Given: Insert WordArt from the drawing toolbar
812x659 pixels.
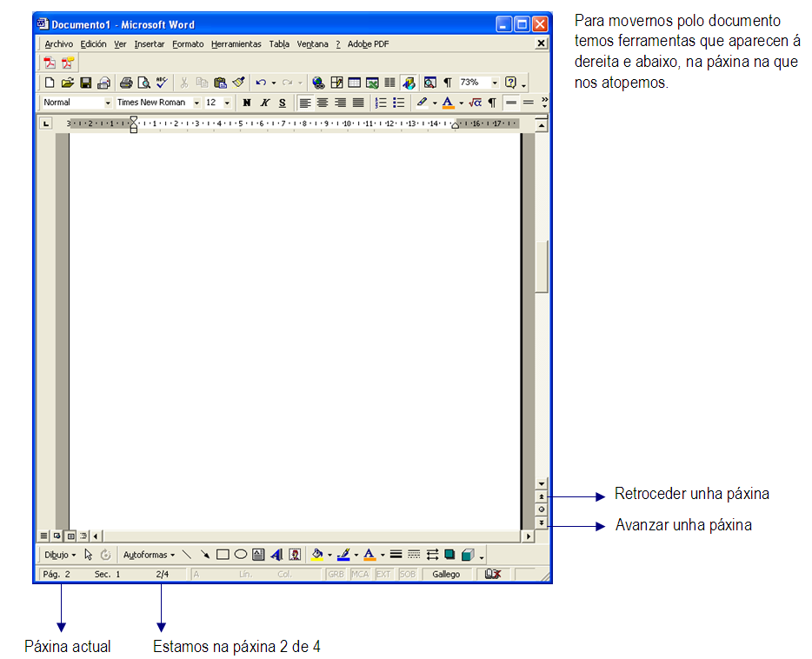Looking at the screenshot, I should [276, 554].
